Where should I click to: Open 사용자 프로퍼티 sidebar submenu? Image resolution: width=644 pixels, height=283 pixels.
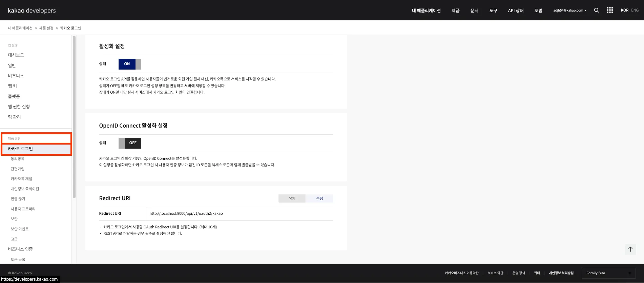(23, 209)
